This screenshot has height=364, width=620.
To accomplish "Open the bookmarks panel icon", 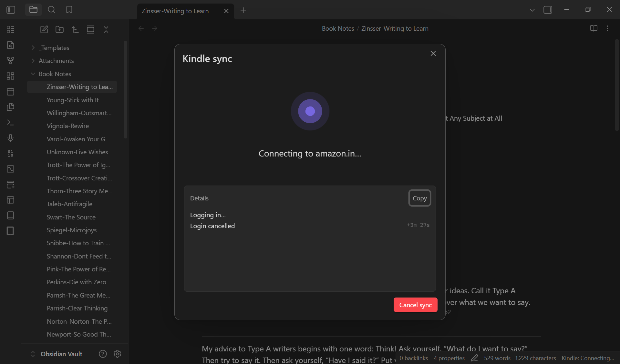I will (x=69, y=10).
